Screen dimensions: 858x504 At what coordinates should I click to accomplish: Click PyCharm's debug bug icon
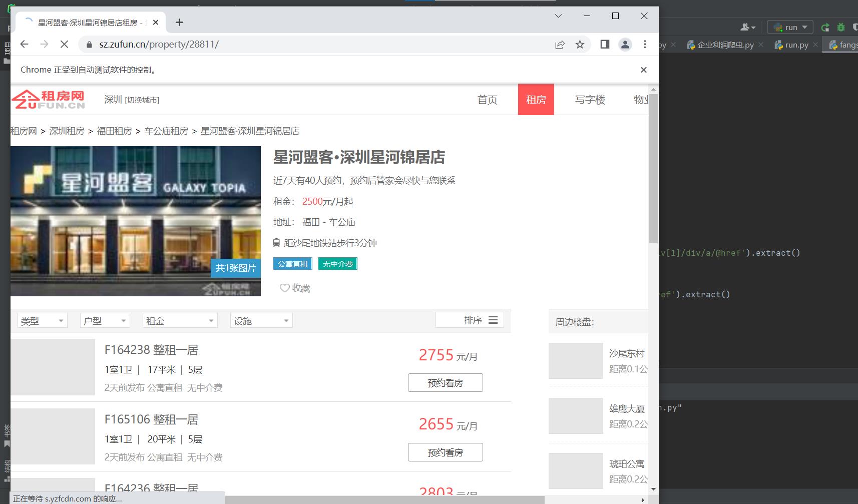point(841,27)
